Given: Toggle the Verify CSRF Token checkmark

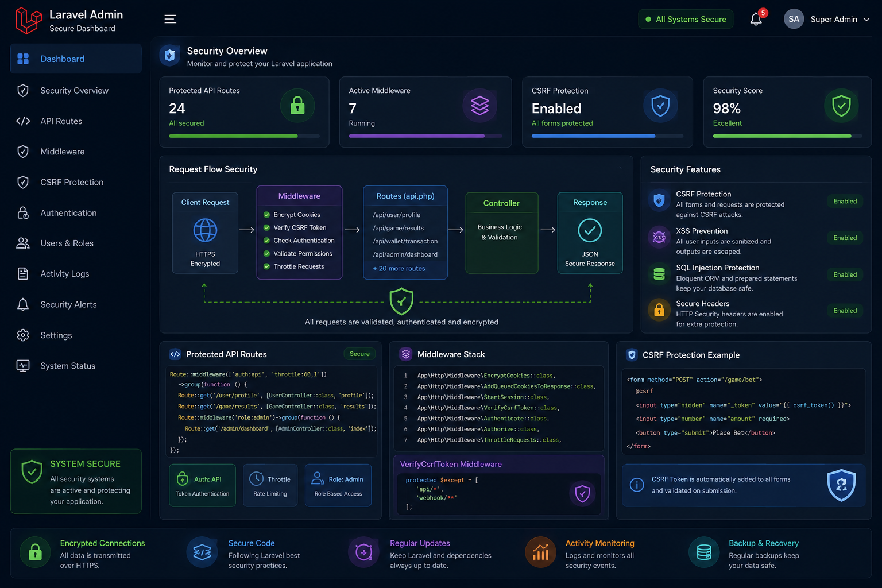Looking at the screenshot, I should pos(266,227).
